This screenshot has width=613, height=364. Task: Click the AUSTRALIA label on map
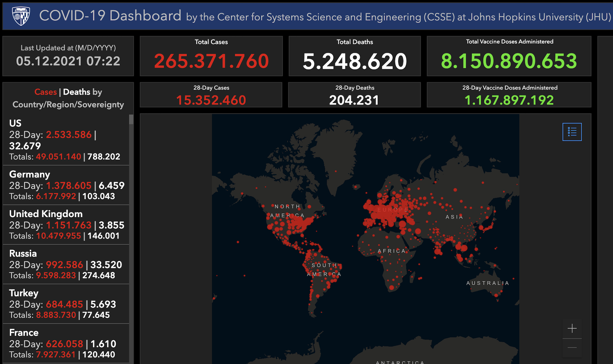tap(488, 283)
